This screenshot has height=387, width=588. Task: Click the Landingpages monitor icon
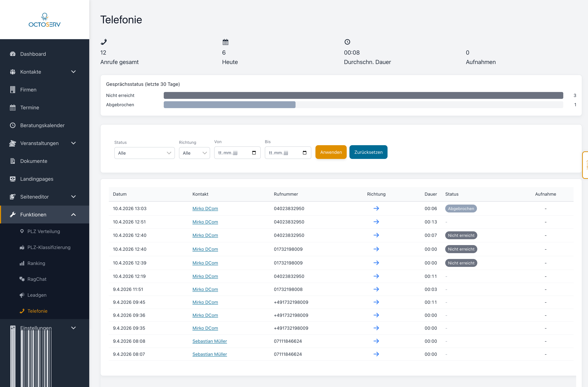pyautogui.click(x=13, y=179)
